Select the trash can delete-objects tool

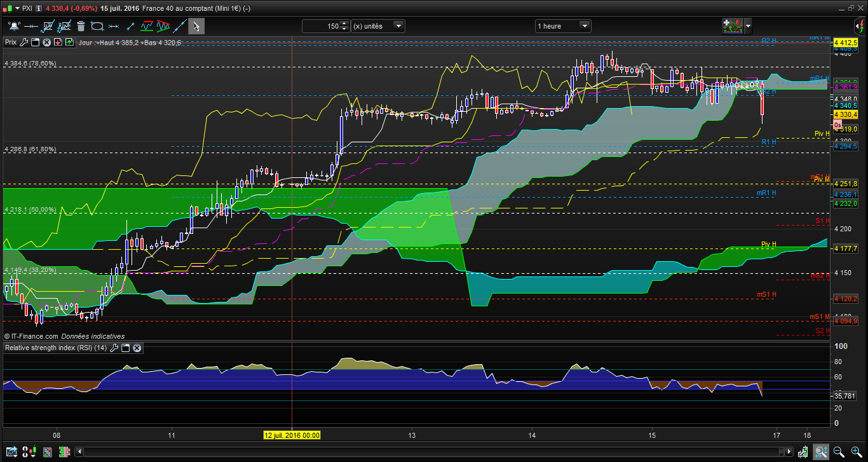pos(81,26)
